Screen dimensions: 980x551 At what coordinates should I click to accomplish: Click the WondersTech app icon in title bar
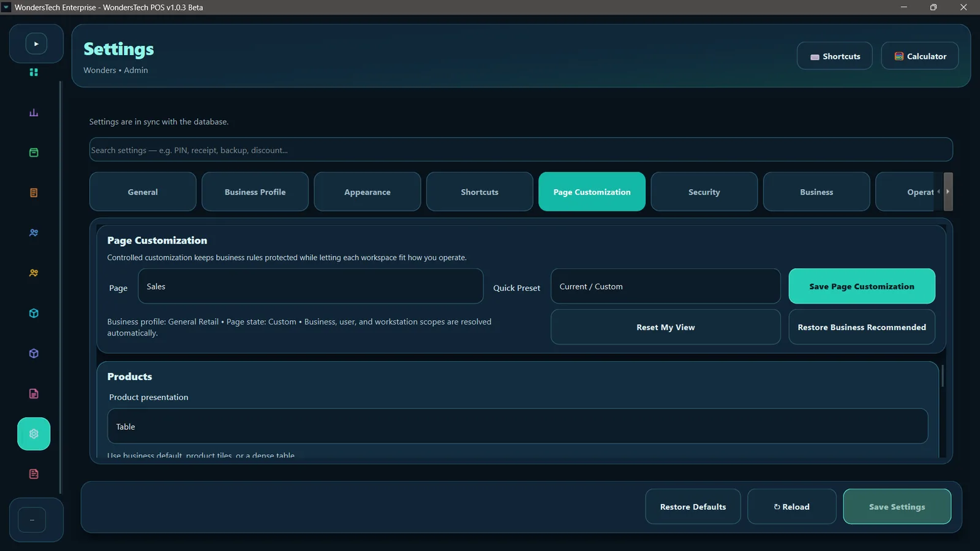point(6,7)
